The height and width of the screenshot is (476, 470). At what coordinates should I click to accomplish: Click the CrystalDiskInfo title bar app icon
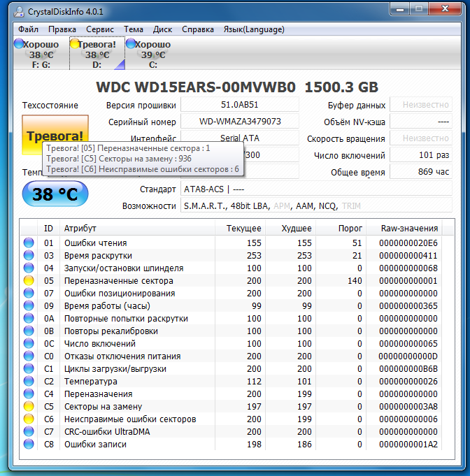point(19,12)
